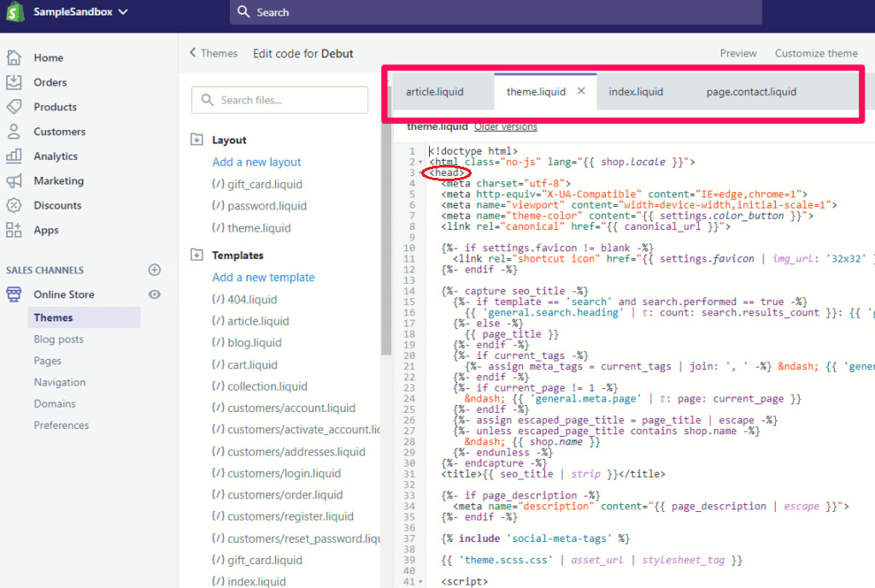The image size is (875, 588).
Task: Open the Orders section
Action: [x=50, y=82]
